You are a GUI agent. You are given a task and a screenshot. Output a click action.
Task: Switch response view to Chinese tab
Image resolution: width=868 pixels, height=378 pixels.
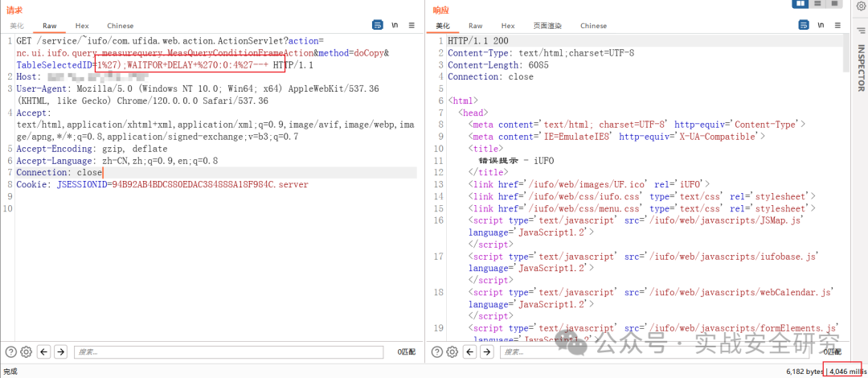593,26
